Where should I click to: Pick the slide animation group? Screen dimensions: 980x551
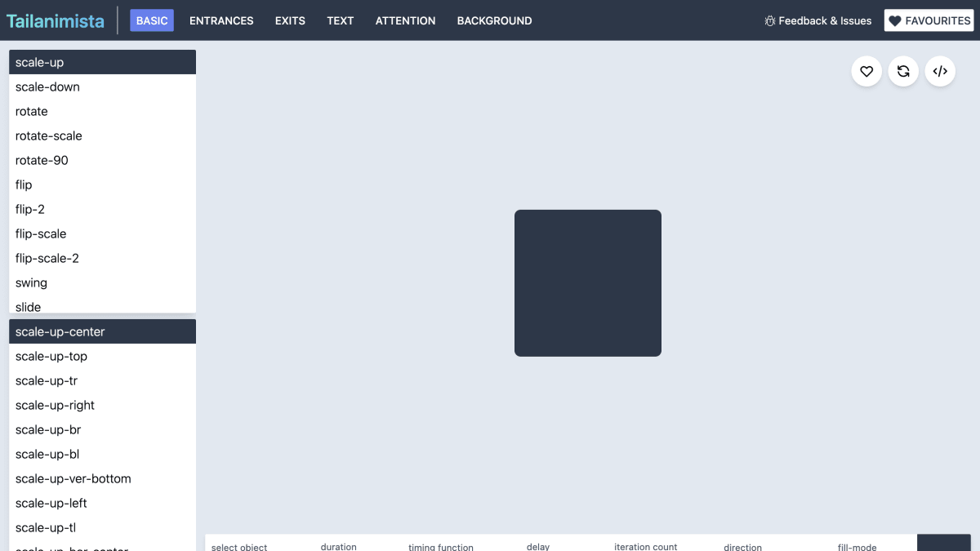click(x=102, y=304)
